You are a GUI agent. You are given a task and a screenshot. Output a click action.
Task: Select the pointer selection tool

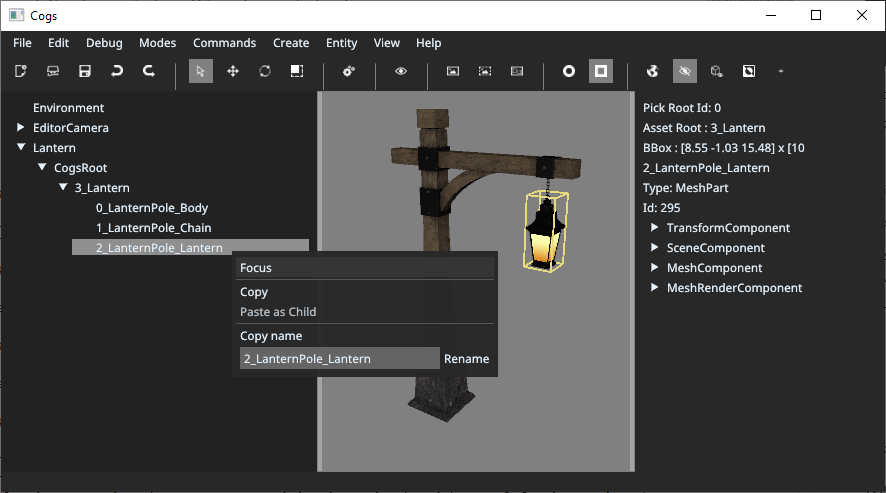201,71
